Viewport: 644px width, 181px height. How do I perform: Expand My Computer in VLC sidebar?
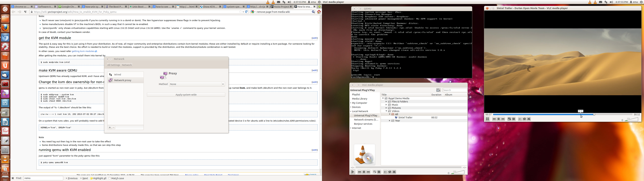click(x=351, y=103)
